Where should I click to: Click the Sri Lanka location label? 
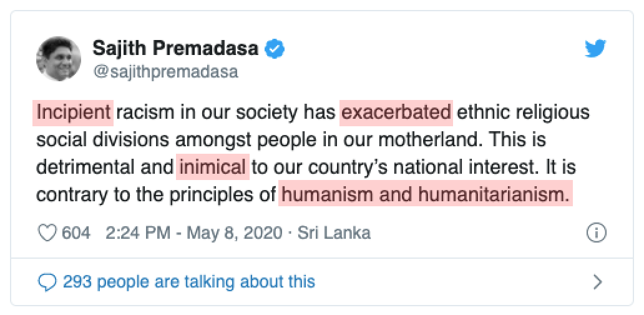point(334,233)
